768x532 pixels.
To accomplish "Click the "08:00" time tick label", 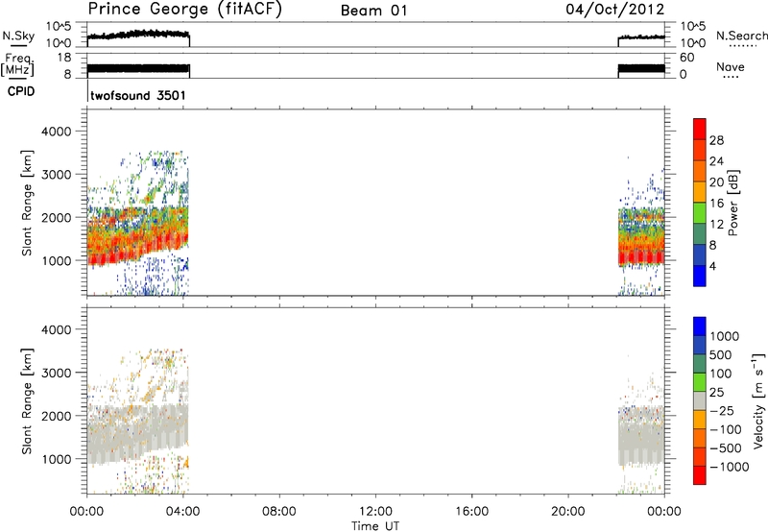I will [279, 512].
